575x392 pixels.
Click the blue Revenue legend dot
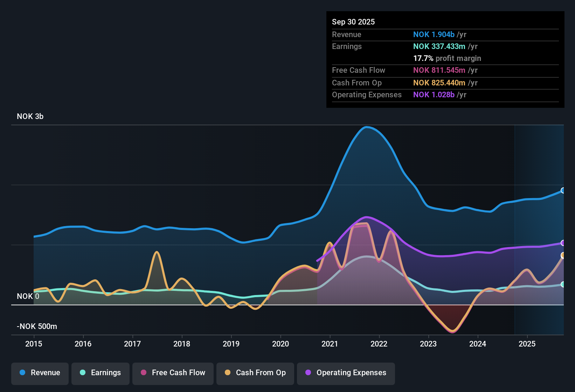(22, 372)
